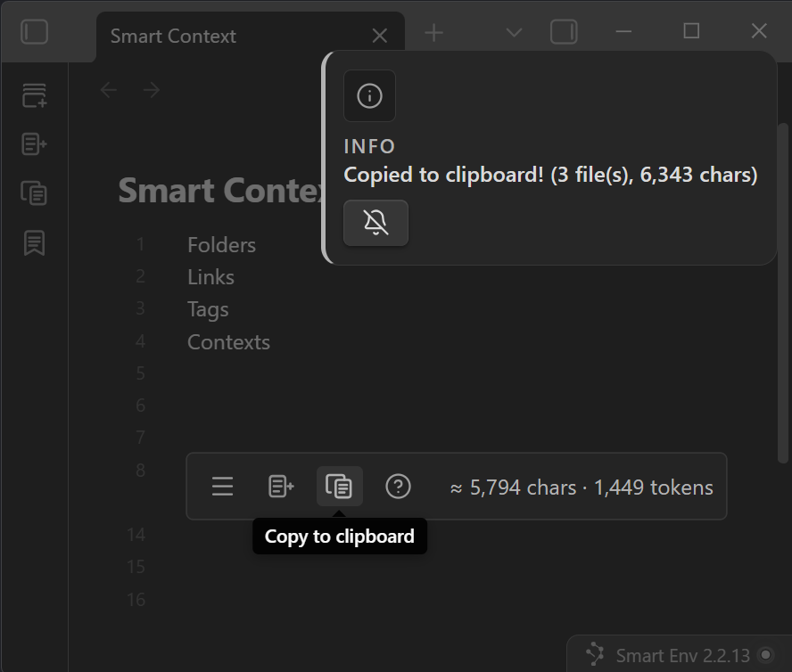Screen dimensions: 792x672
Task: Click the Copy to clipboard toolbar button
Action: 339,487
